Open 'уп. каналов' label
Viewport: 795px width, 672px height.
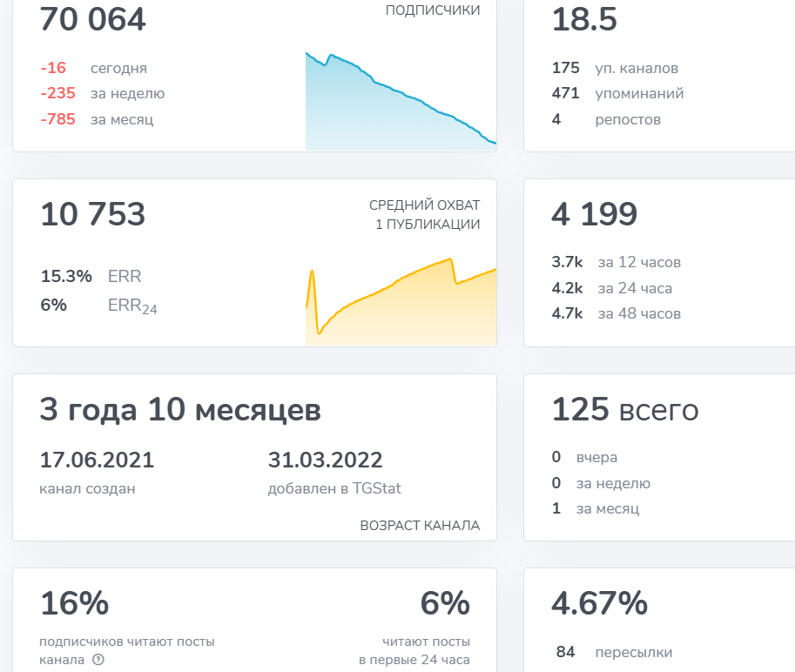[637, 69]
